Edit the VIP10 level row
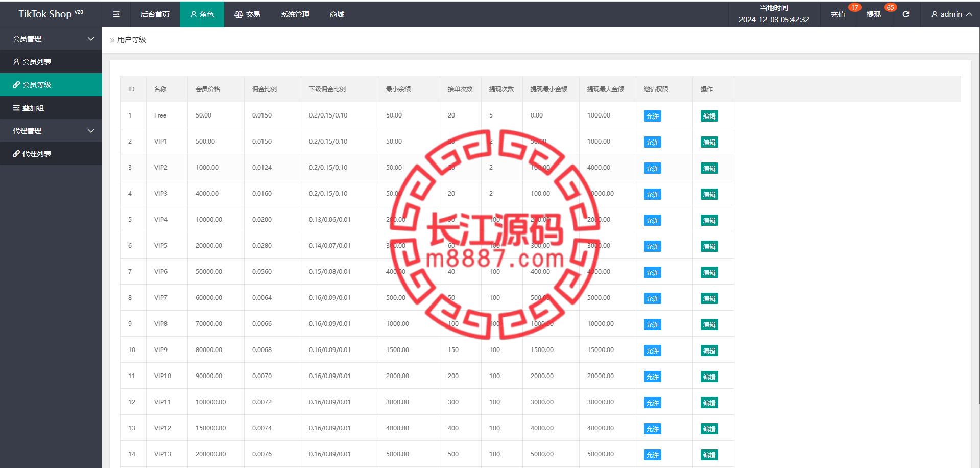This screenshot has height=468, width=980. 709,377
